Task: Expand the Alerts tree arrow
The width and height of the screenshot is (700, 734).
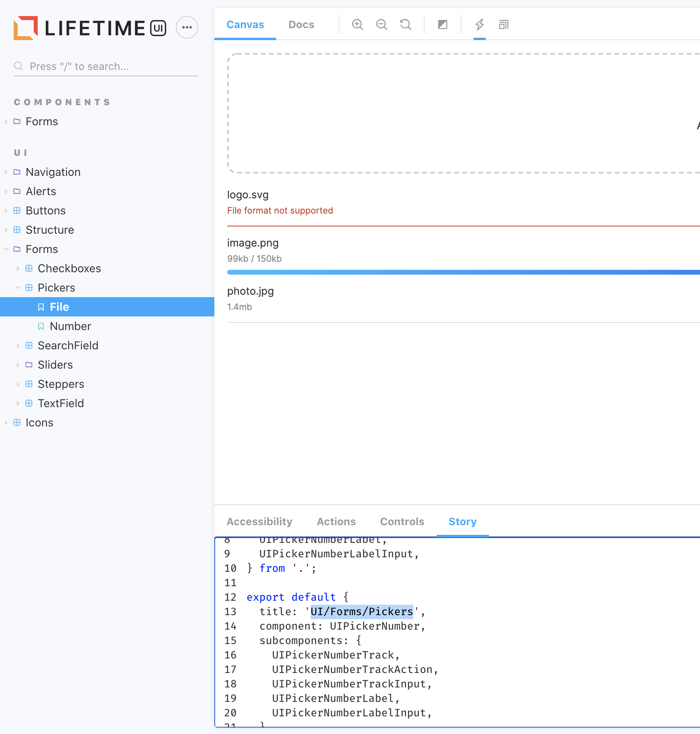Action: coord(6,191)
